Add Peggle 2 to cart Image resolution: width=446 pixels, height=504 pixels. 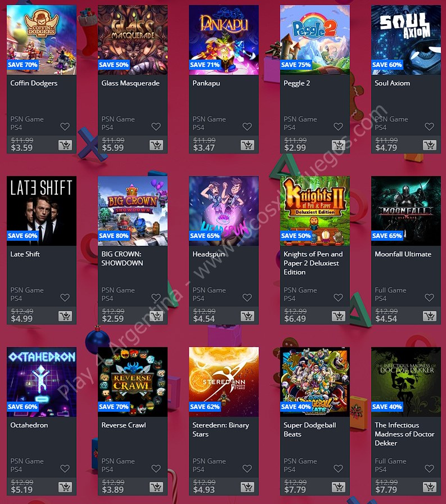coord(339,145)
